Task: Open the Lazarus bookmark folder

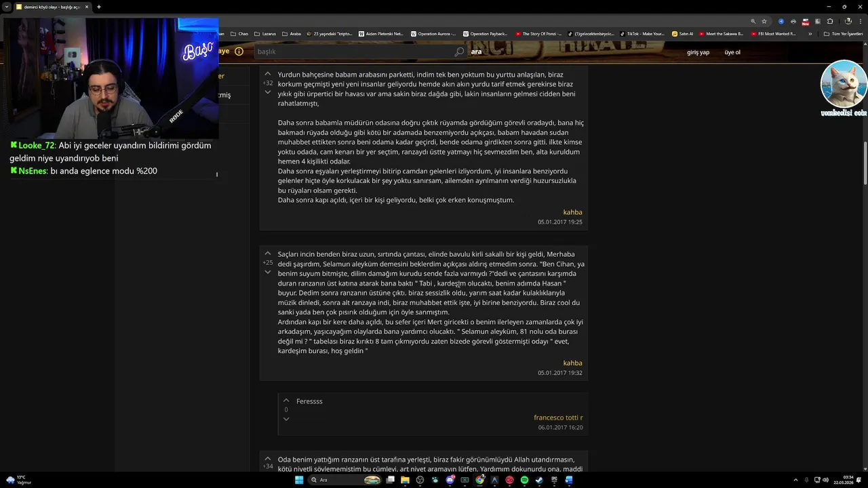Action: pyautogui.click(x=265, y=33)
